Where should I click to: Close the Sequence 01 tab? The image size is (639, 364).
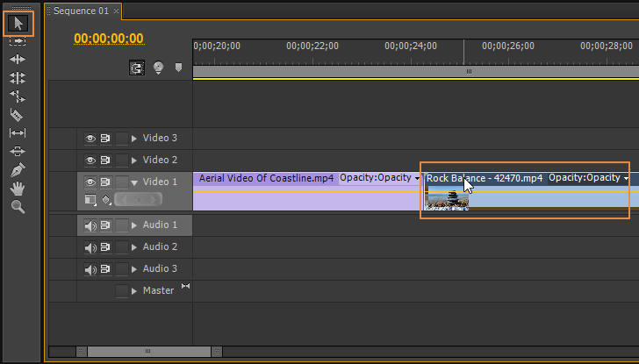pyautogui.click(x=116, y=11)
